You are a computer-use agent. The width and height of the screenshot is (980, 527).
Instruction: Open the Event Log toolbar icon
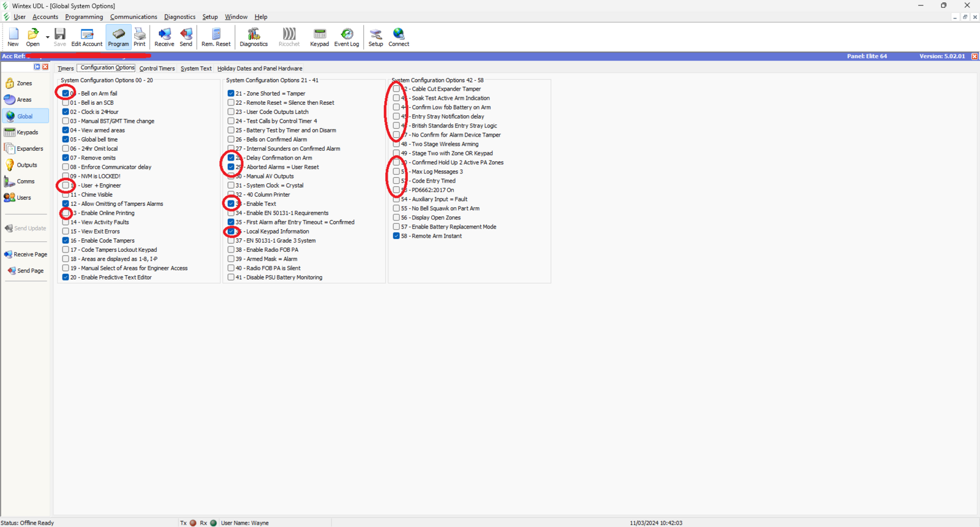point(347,37)
